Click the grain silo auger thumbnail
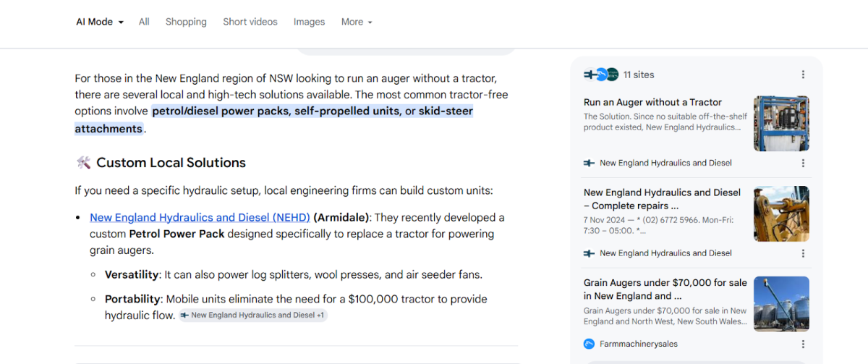 click(x=781, y=304)
